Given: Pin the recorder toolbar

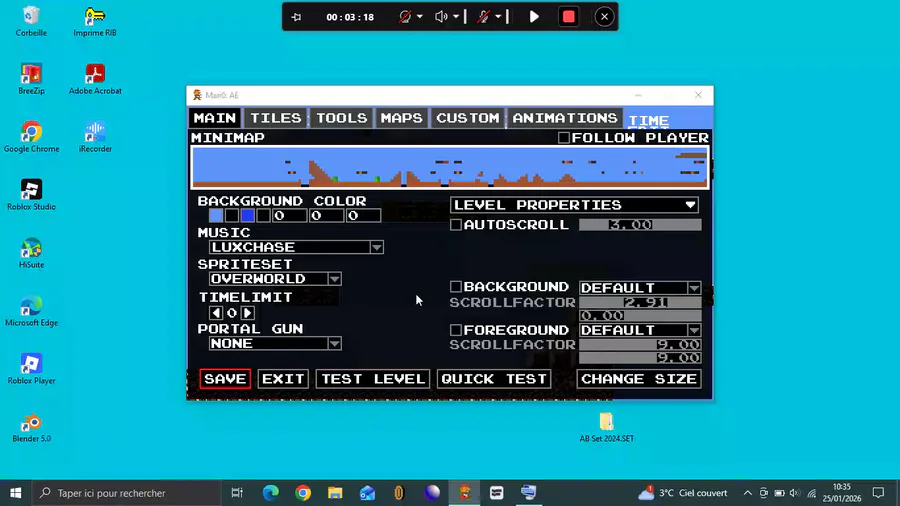Looking at the screenshot, I should (296, 17).
